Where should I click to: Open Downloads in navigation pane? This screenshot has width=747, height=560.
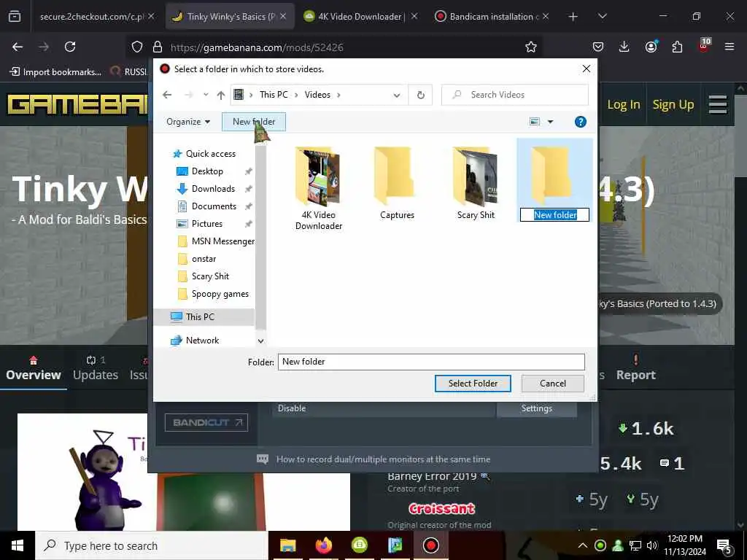pos(213,189)
